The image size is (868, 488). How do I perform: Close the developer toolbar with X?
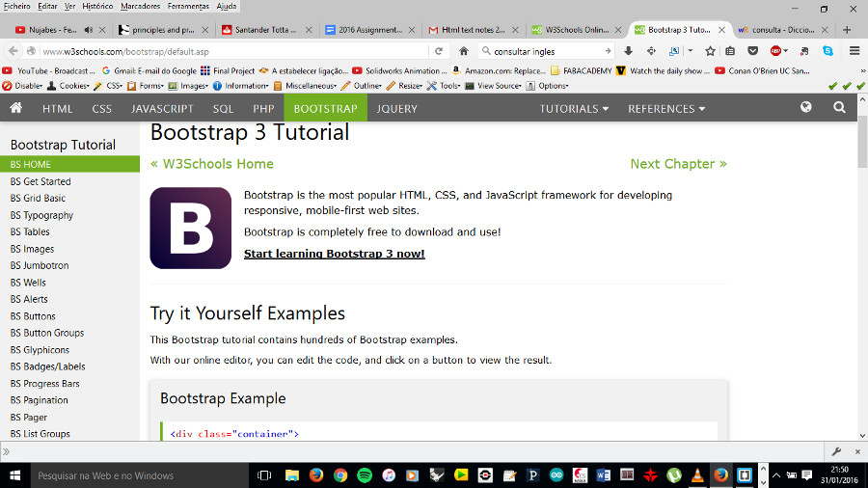pyautogui.click(x=857, y=451)
